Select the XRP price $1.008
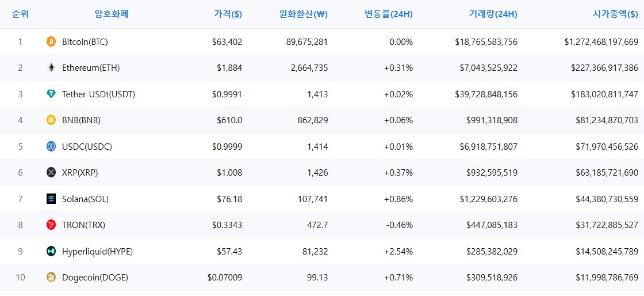 click(x=229, y=173)
